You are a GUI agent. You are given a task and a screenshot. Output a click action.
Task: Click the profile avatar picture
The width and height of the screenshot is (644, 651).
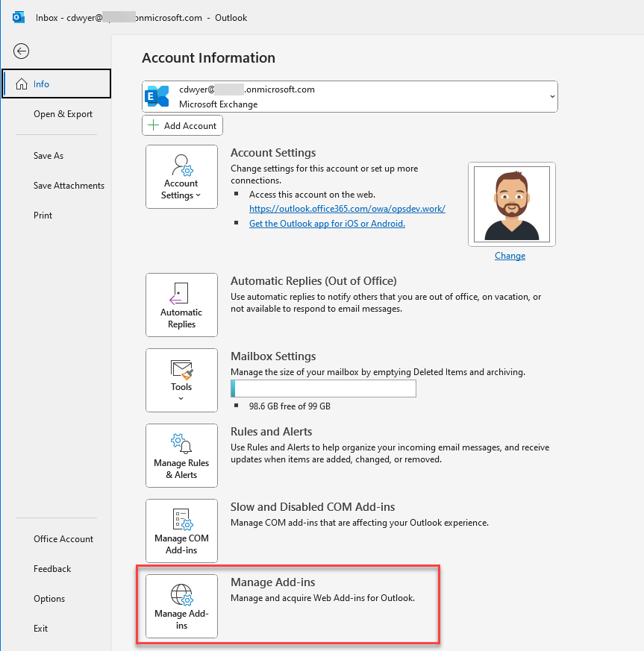[511, 204]
